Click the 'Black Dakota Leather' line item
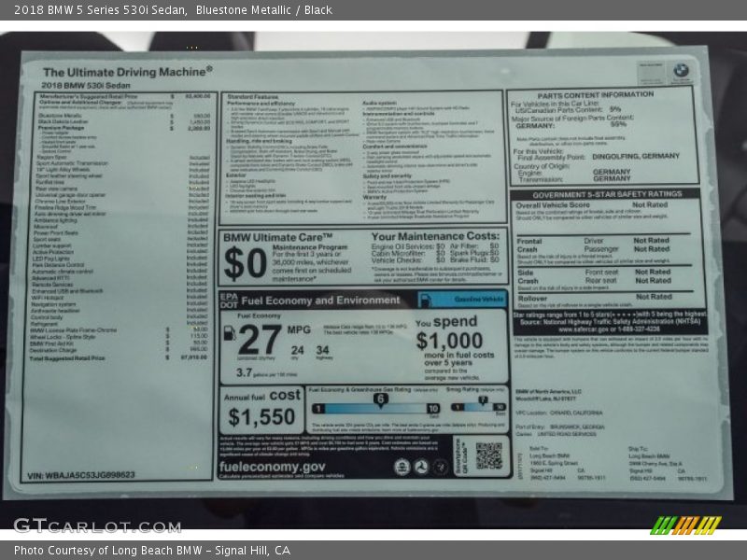This screenshot has width=747, height=560. (124, 122)
